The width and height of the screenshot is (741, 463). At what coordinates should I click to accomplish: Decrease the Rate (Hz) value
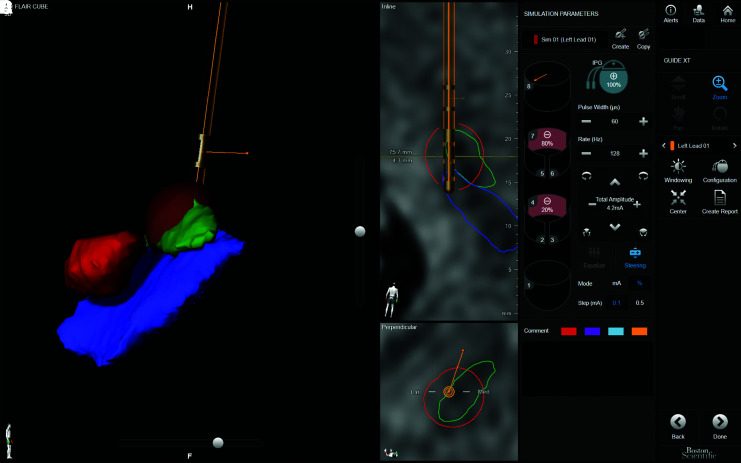585,153
